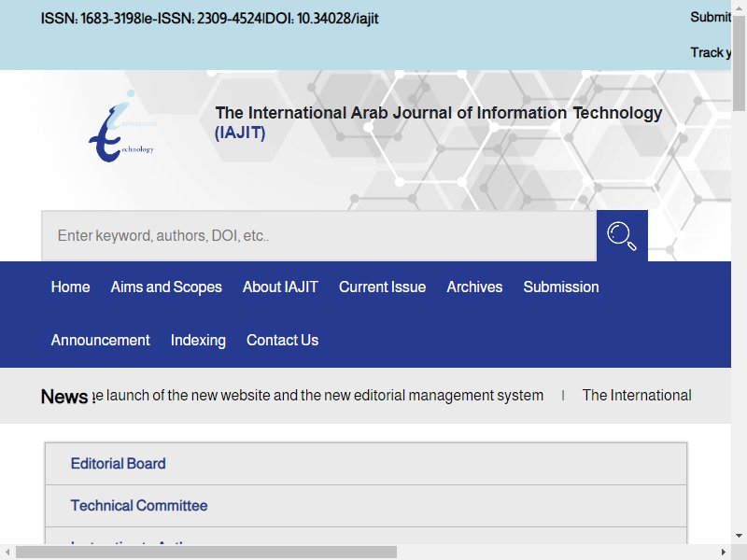The width and height of the screenshot is (747, 560).
Task: Open the Archives menu item
Action: [474, 287]
